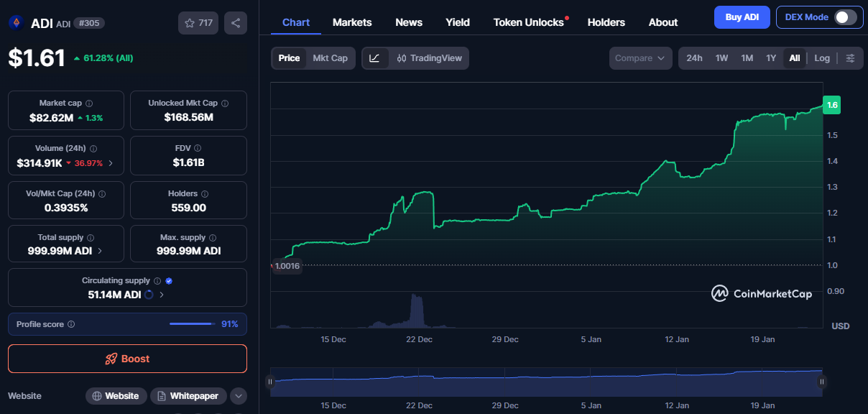Switch to TradingView chart view
Image resolution: width=868 pixels, height=414 pixels.
pos(430,58)
